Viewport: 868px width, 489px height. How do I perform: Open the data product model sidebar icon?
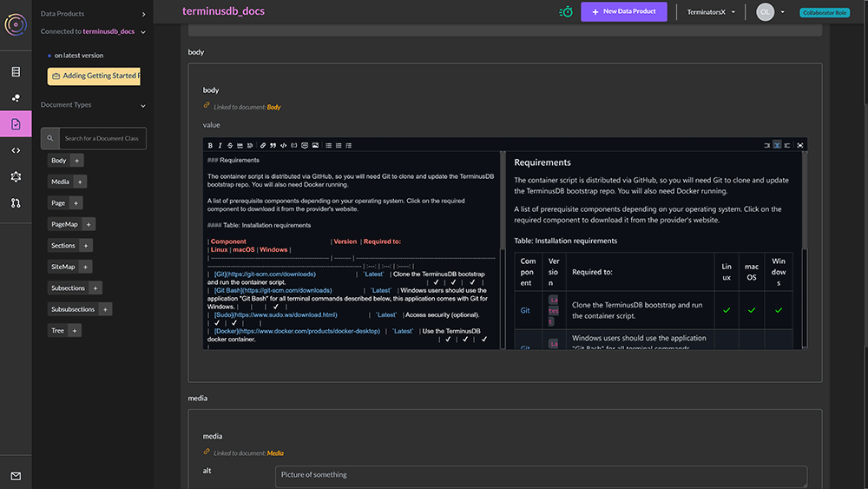(16, 97)
